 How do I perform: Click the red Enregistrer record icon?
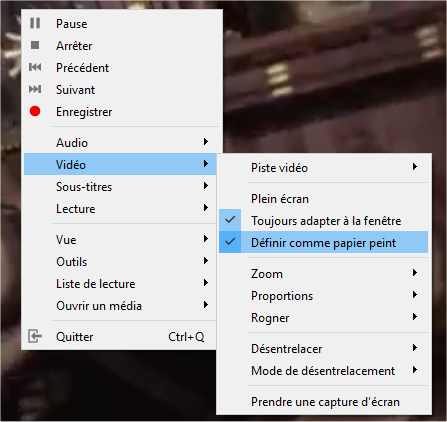[35, 111]
